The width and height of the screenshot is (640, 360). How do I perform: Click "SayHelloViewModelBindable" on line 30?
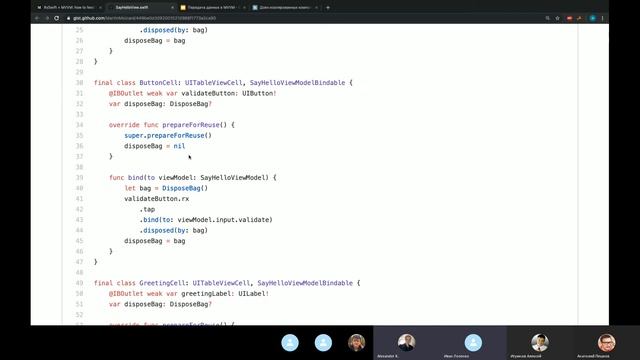click(x=297, y=82)
